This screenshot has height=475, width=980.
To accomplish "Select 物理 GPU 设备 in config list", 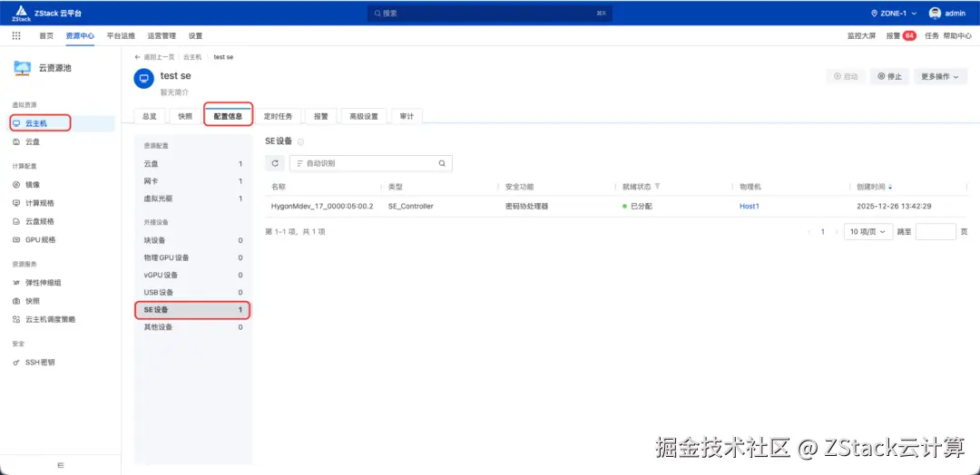I will [x=193, y=257].
